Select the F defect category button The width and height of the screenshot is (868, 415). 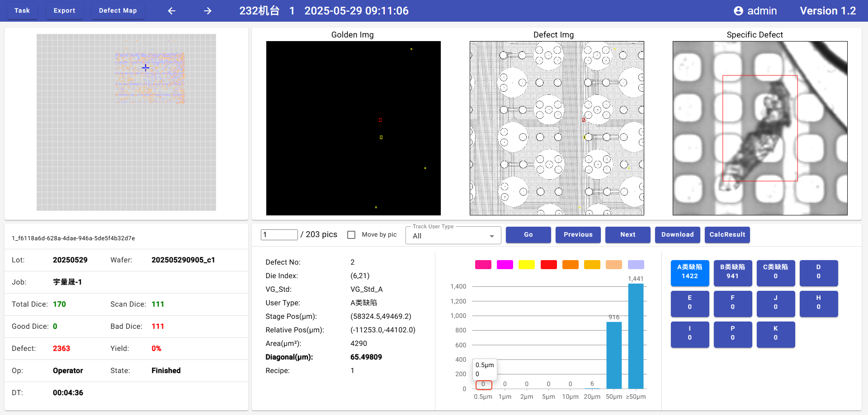pyautogui.click(x=733, y=303)
